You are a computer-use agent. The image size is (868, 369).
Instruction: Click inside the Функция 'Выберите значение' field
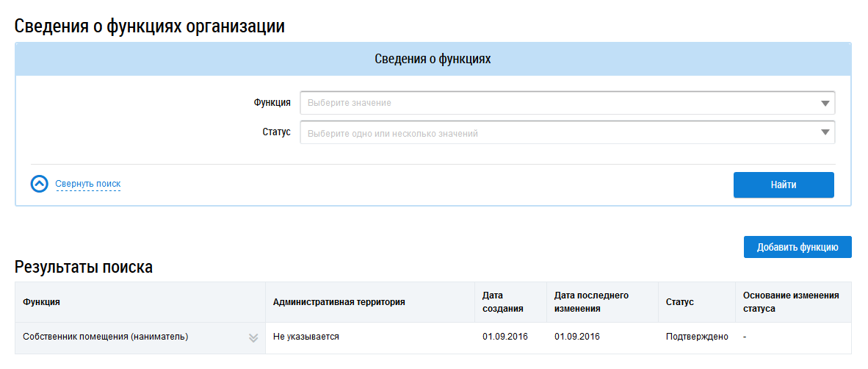tap(558, 103)
